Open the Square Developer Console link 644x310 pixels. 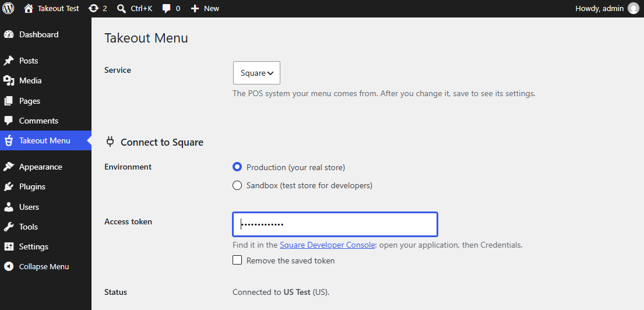point(328,245)
